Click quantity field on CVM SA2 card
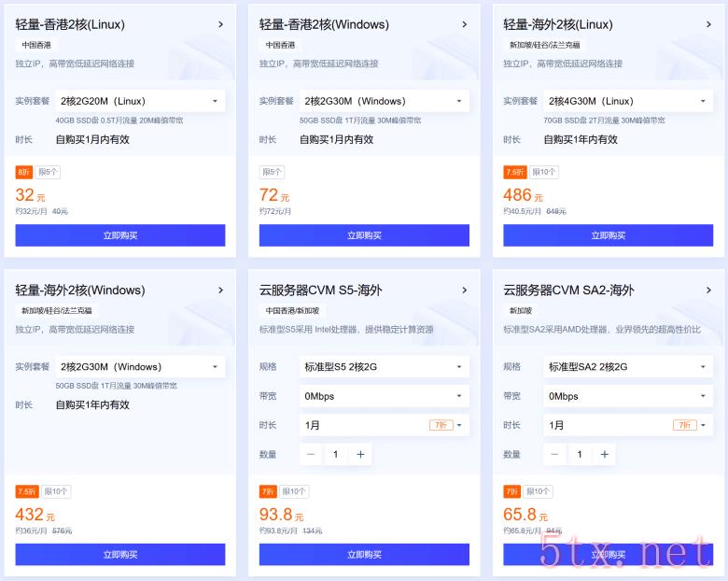Image resolution: width=728 pixels, height=581 pixels. pyautogui.click(x=579, y=454)
